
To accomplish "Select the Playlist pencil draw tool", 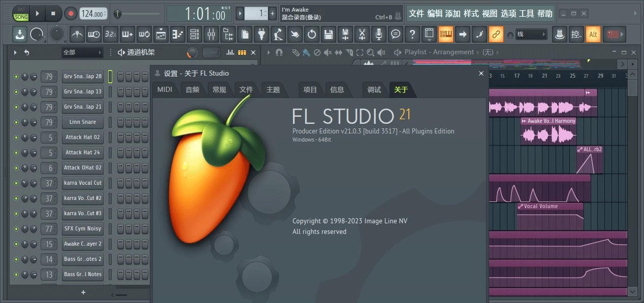I will tap(296, 52).
